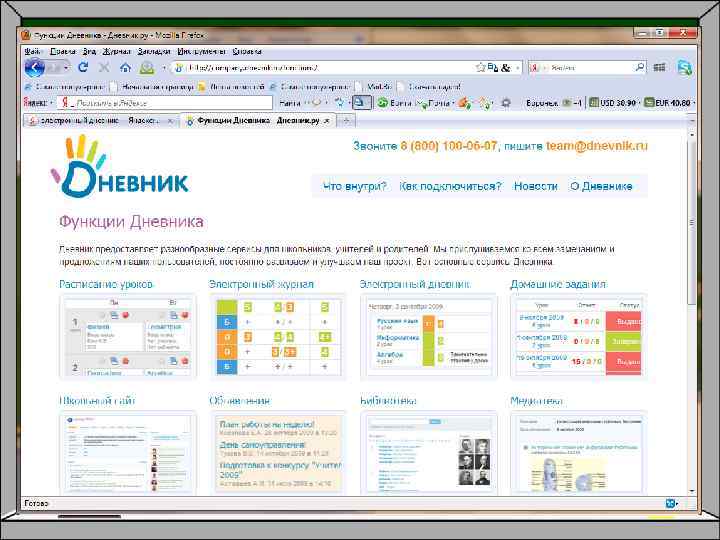Viewport: 720px width, 540px height.
Task: Stop loading with the X toolbar icon
Action: [104, 68]
